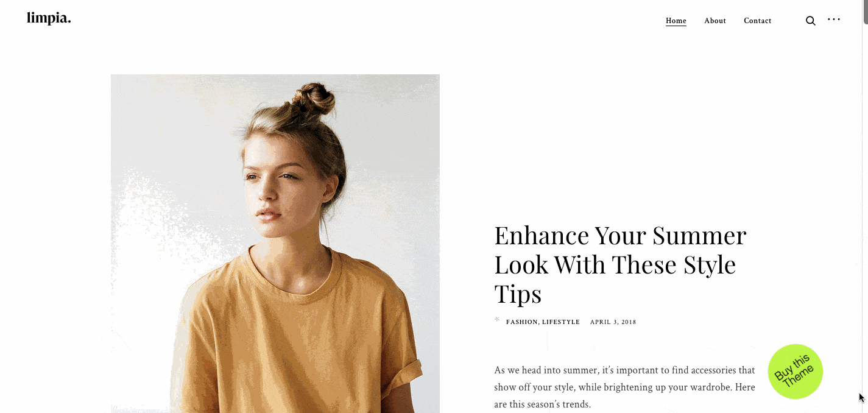Click the vertical scrollbar thumb at top

pos(864,12)
